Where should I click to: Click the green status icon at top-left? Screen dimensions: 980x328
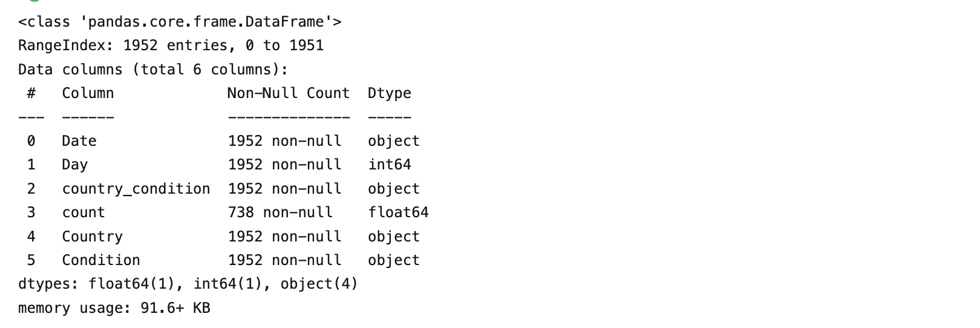34,1
